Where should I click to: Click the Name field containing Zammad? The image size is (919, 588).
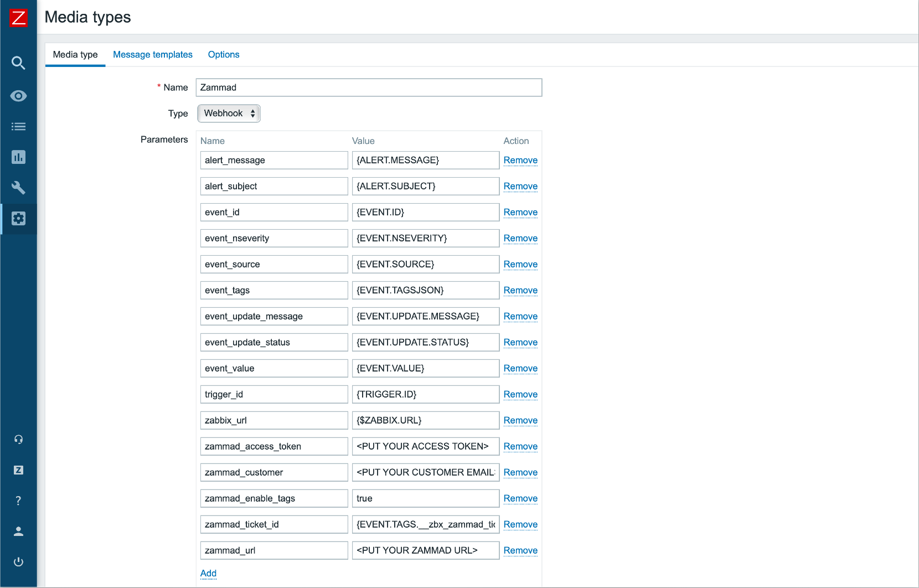(369, 87)
